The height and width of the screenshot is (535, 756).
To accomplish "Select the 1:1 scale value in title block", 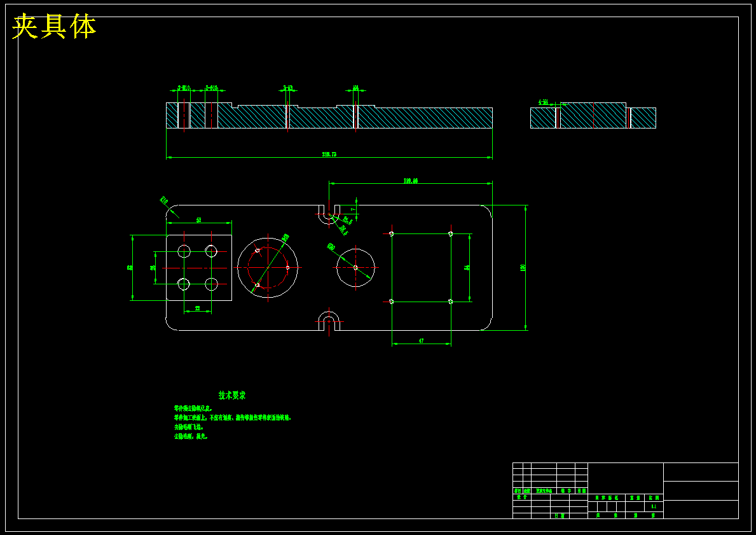I will pos(654,506).
